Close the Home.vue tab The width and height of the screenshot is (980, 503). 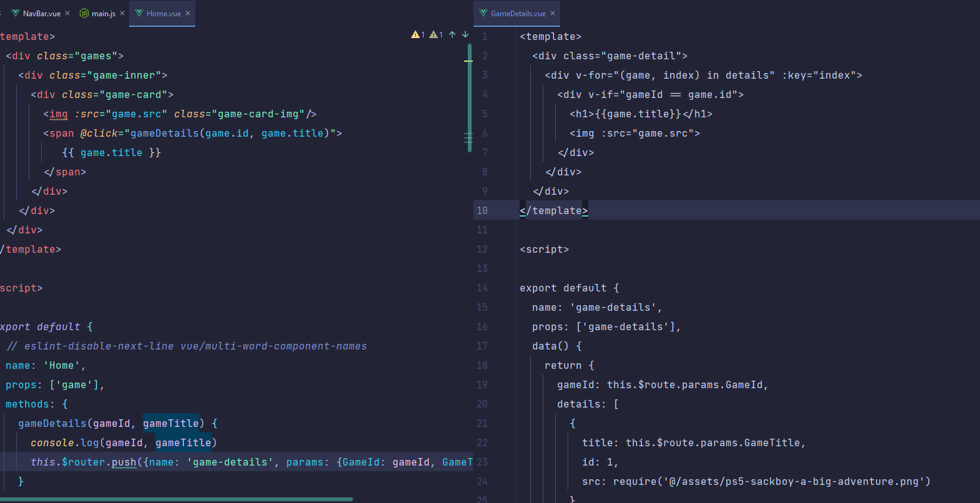(188, 13)
